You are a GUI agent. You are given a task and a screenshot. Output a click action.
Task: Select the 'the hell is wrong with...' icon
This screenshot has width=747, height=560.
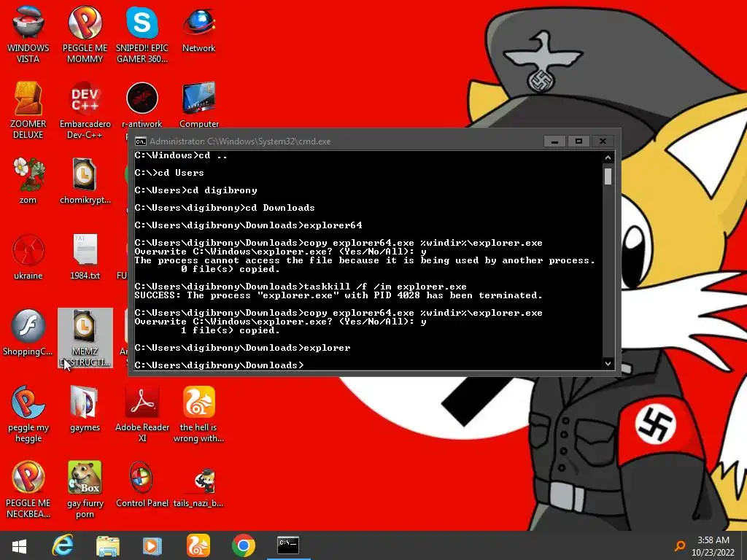(x=198, y=414)
